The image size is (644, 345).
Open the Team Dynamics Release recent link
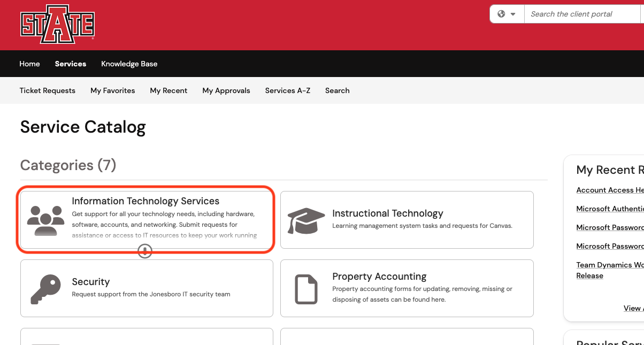coord(610,270)
